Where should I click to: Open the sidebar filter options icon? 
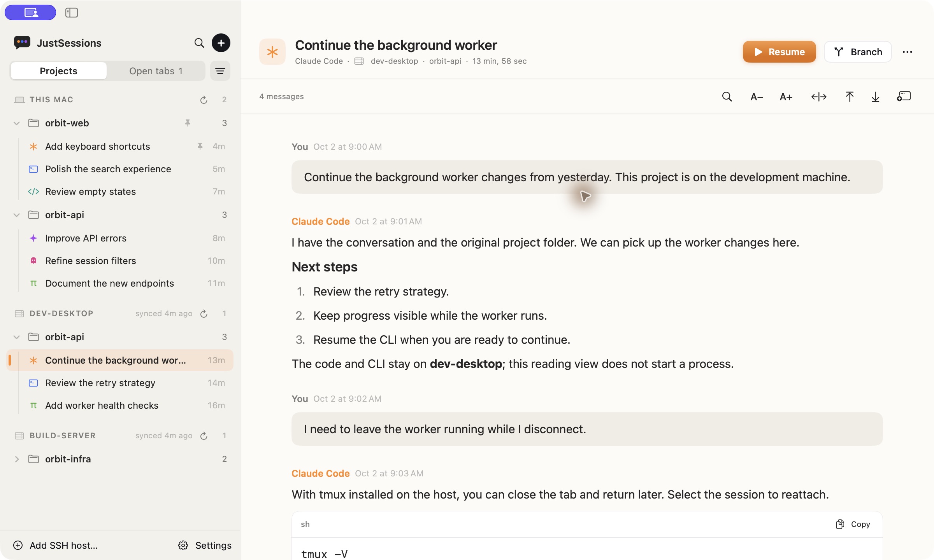[x=220, y=71]
